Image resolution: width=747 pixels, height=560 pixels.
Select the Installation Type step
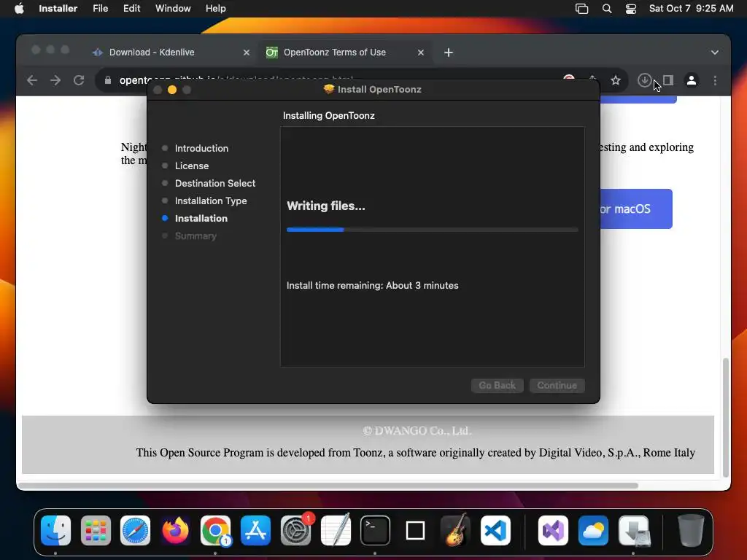[211, 201]
